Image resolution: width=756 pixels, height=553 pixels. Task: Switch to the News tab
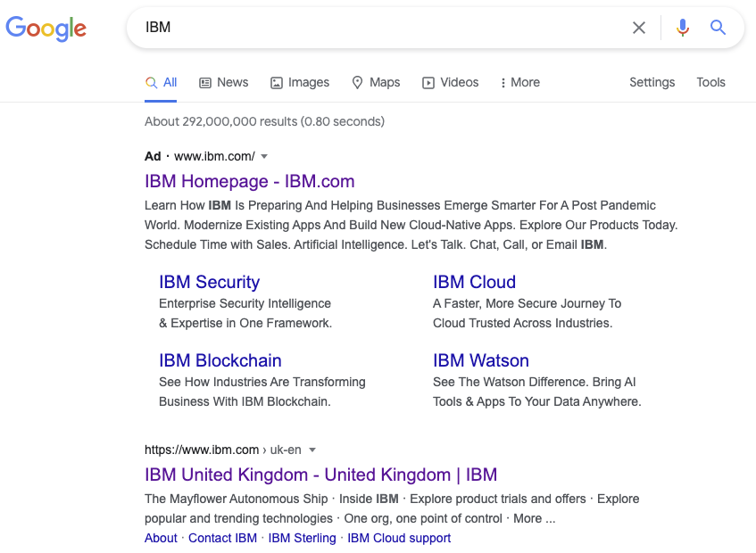tap(224, 82)
